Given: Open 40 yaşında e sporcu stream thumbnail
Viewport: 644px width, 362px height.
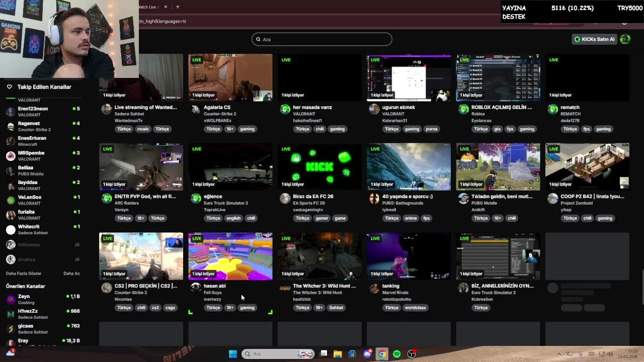Looking at the screenshot, I should pyautogui.click(x=409, y=167).
